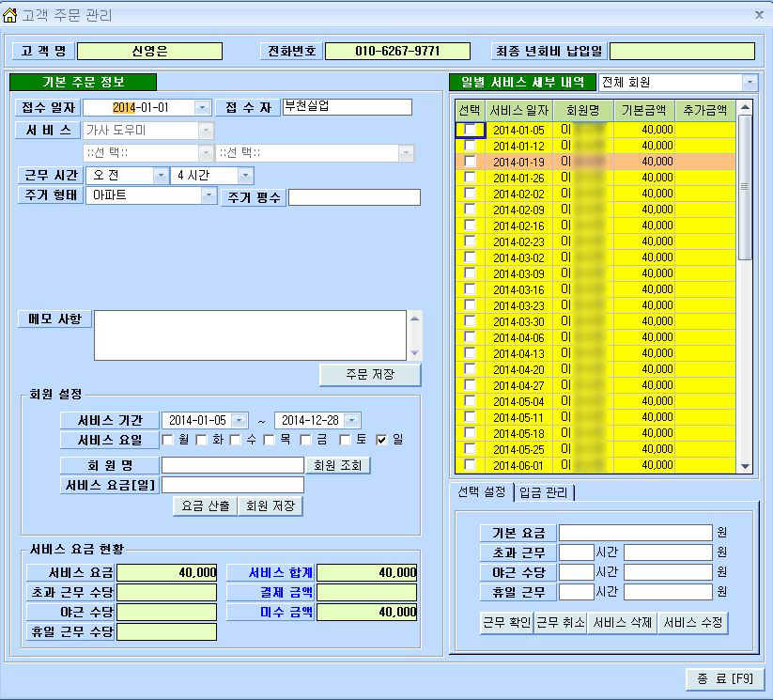Open the 접수 일자 date dropdown

(x=202, y=107)
